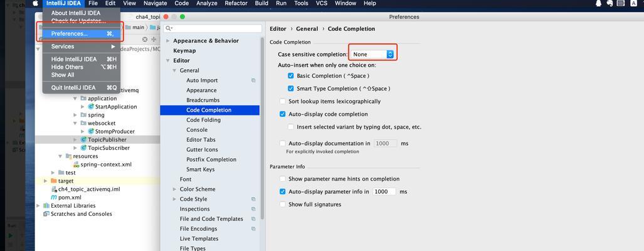The height and width of the screenshot is (251, 644).
Task: Click the TopicPublisher class icon
Action: click(84, 140)
